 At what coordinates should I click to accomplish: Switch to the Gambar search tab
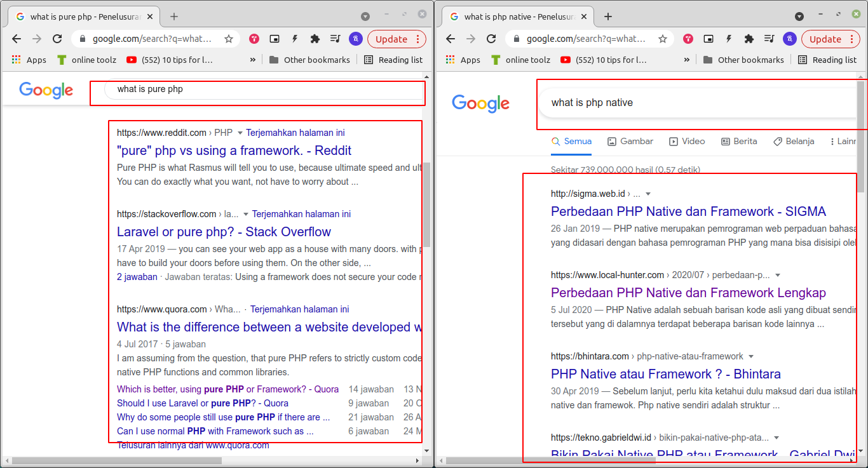tap(630, 141)
